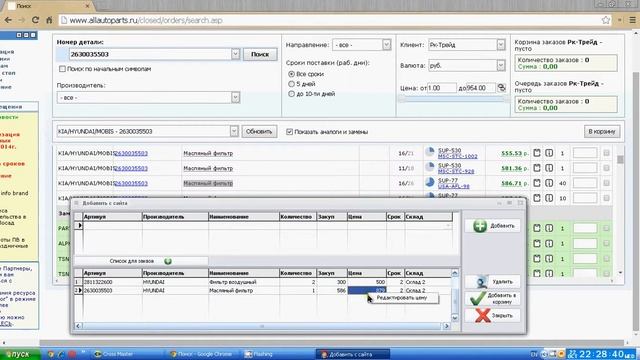Image resolution: width=640 pixels, height=360 pixels.
Task: Tick the checkbox in quantity 10 row
Action: click(x=606, y=198)
